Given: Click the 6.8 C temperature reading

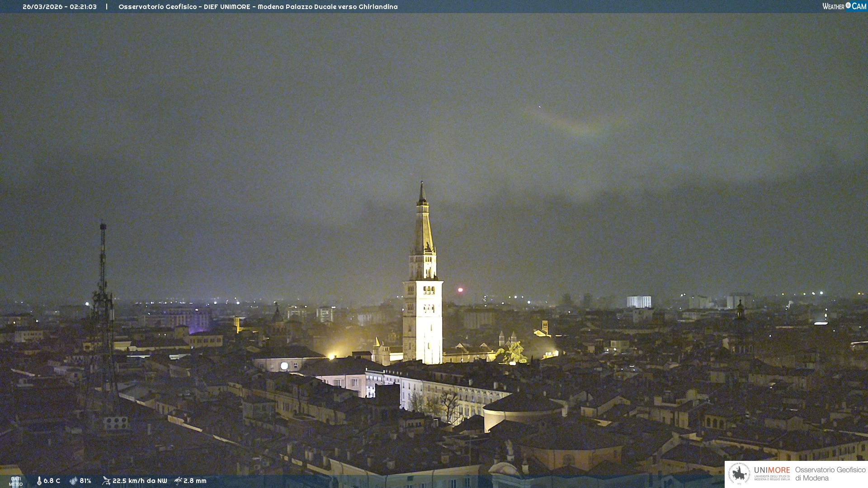Looking at the screenshot, I should coord(52,481).
